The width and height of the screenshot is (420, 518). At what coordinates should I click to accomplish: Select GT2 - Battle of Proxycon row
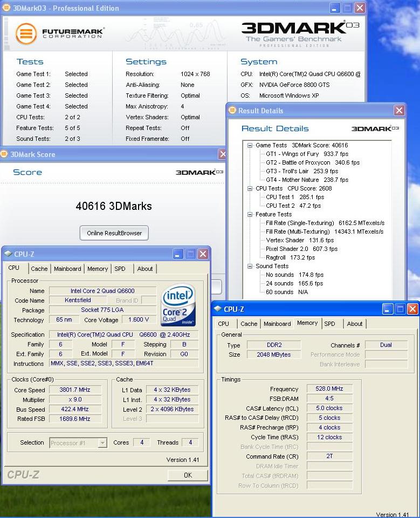tap(313, 162)
